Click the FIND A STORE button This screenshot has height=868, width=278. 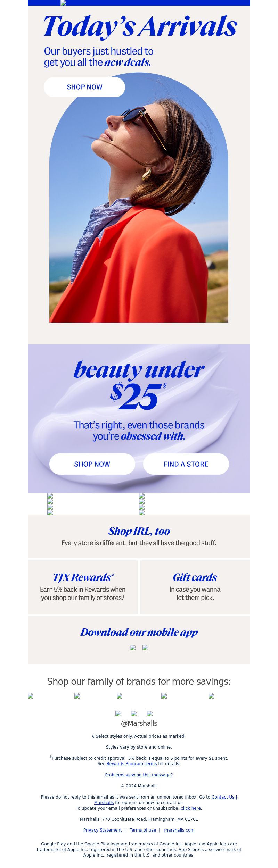(186, 464)
